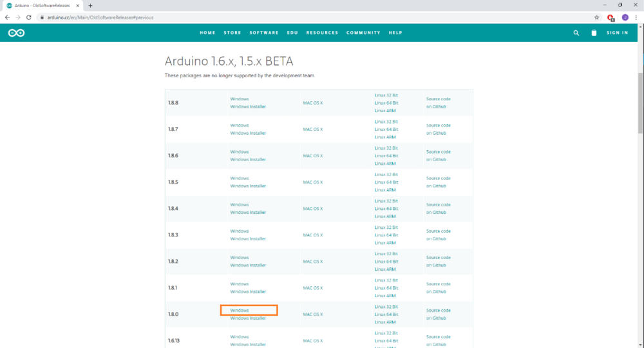Download Windows zip for version 1.8.0
The width and height of the screenshot is (644, 348).
(x=240, y=310)
